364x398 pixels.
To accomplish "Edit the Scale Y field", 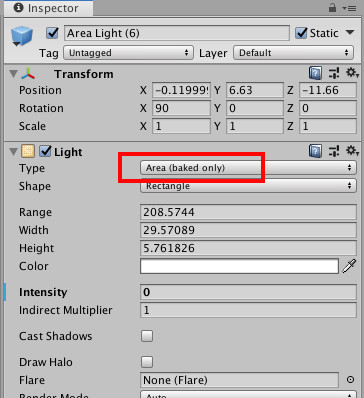I will tap(255, 126).
